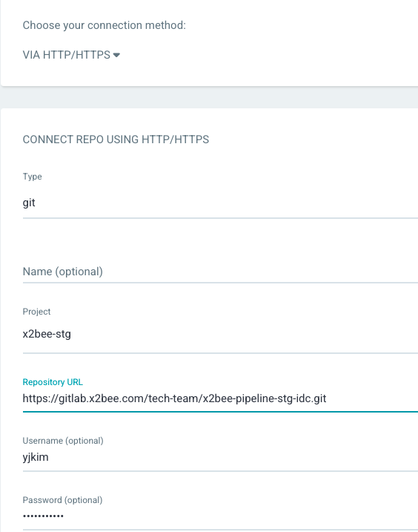Open the VIA HTTP/HTTPS connection method dropdown

click(x=71, y=55)
